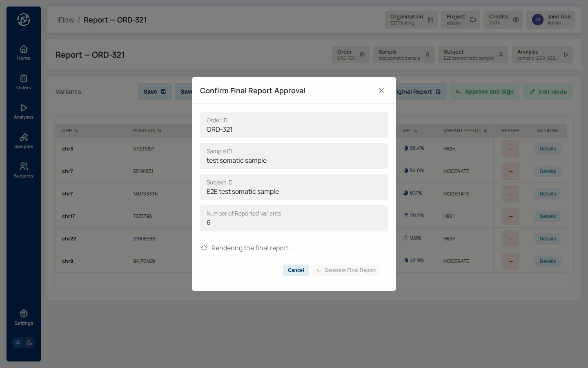
Task: Navigate to Samples in the sidebar
Action: (x=24, y=141)
